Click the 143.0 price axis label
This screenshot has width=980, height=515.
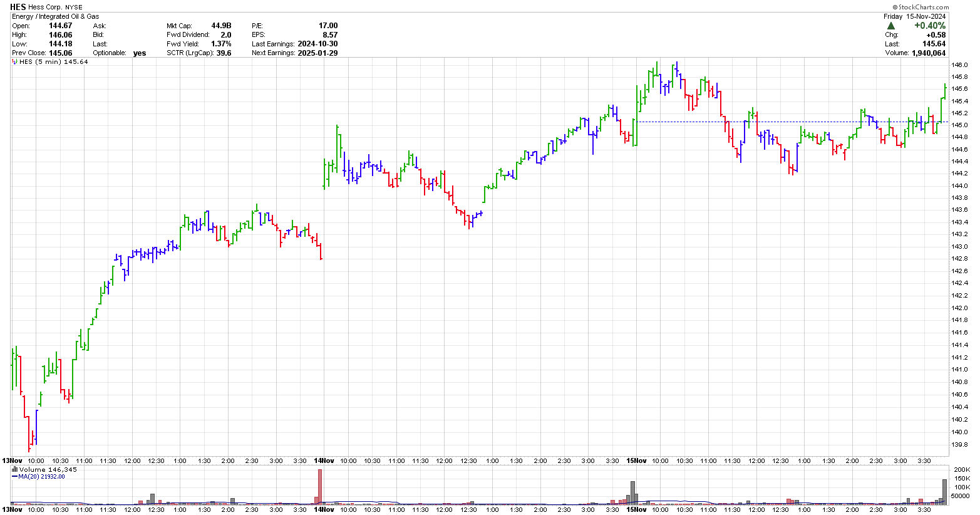point(960,246)
